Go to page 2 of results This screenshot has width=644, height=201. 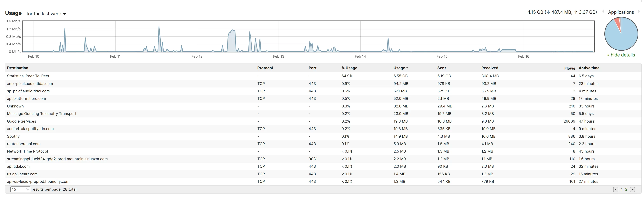pyautogui.click(x=626, y=189)
